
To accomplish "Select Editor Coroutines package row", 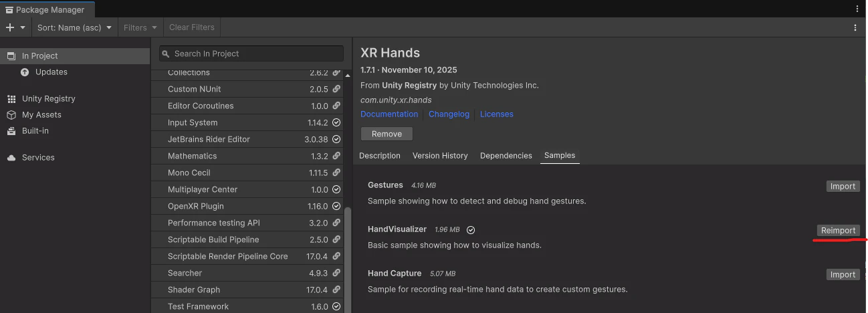I will coord(247,106).
